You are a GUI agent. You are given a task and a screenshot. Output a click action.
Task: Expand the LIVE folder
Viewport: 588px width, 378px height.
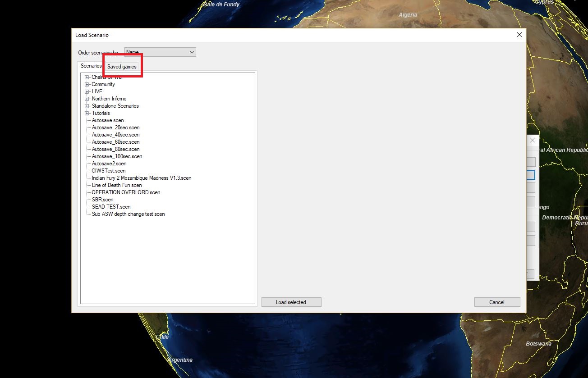[87, 91]
